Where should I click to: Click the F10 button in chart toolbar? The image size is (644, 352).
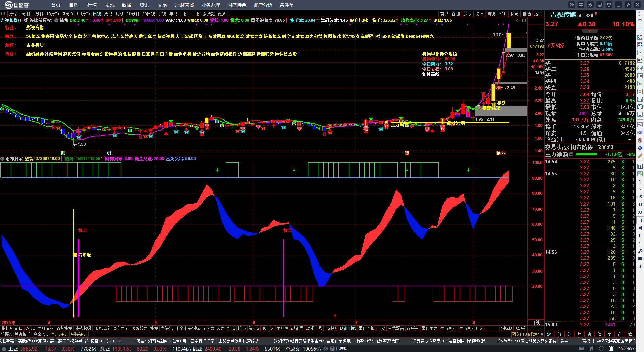pyautogui.click(x=502, y=14)
